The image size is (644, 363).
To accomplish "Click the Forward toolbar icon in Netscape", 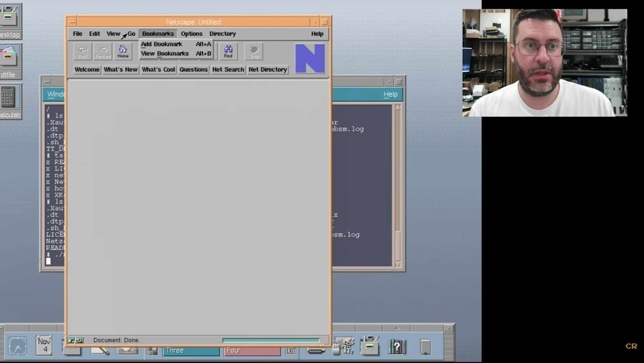I will pos(103,52).
